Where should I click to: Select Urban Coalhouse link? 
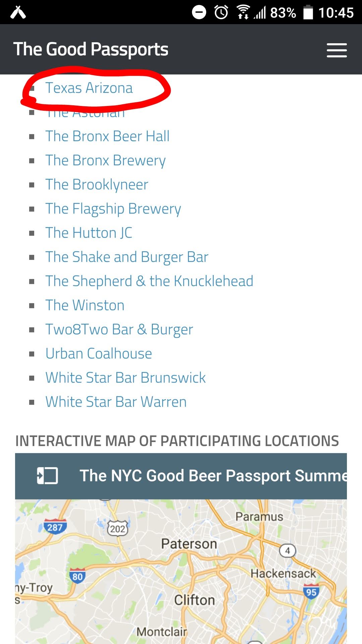click(99, 354)
